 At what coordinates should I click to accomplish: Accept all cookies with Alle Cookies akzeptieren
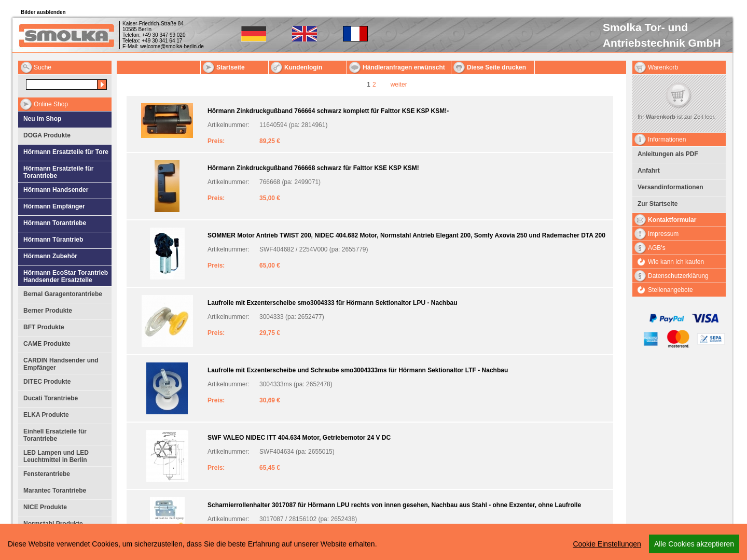click(694, 544)
